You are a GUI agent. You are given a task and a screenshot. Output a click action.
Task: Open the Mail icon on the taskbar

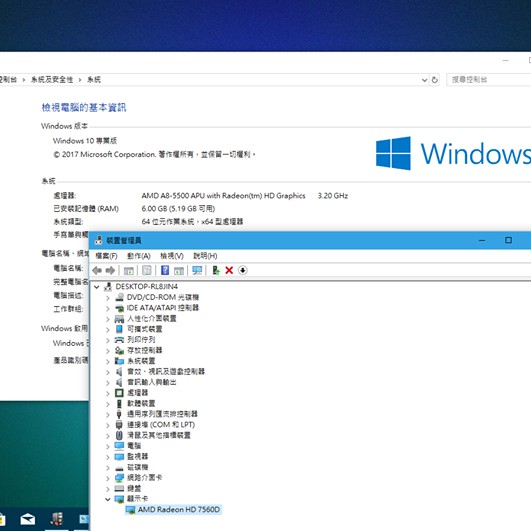pyautogui.click(x=28, y=519)
